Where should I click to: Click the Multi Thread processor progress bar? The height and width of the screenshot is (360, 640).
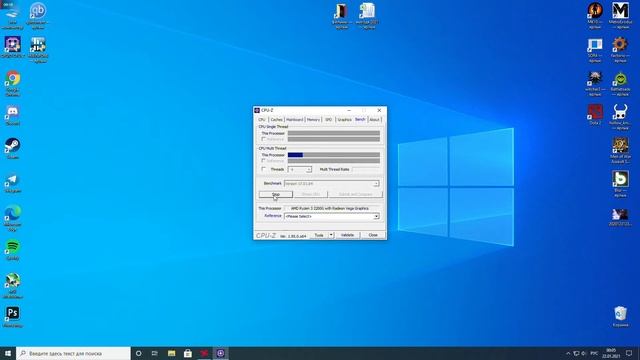coord(334,155)
